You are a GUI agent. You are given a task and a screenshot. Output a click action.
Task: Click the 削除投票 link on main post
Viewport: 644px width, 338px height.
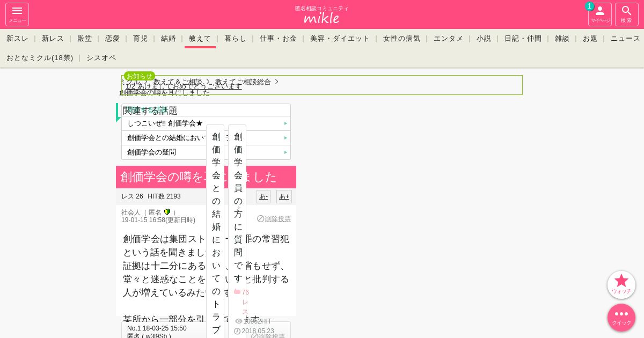[x=278, y=219]
